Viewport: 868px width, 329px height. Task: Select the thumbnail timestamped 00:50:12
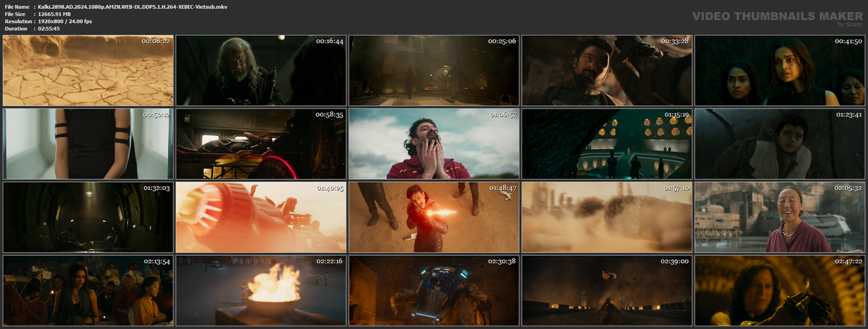(x=87, y=144)
